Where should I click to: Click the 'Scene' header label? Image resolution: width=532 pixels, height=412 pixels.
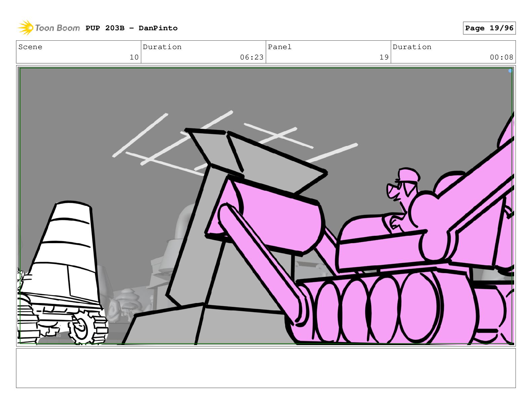click(x=30, y=47)
